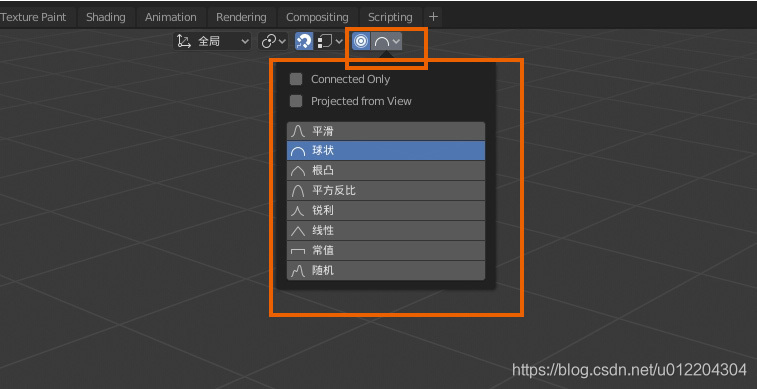The width and height of the screenshot is (757, 389).
Task: Select the 常值 constant falloff option
Action: pos(386,250)
